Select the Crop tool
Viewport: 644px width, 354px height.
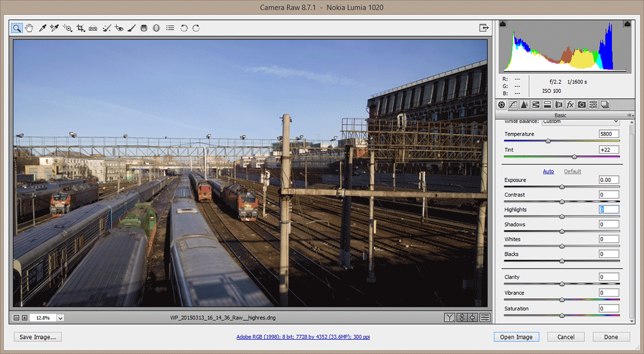(x=80, y=28)
